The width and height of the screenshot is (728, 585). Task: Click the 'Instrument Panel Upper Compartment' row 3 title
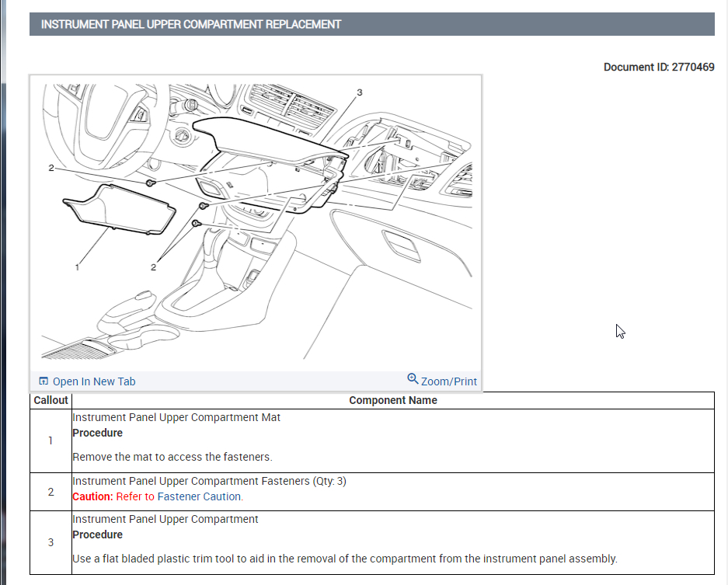(165, 519)
